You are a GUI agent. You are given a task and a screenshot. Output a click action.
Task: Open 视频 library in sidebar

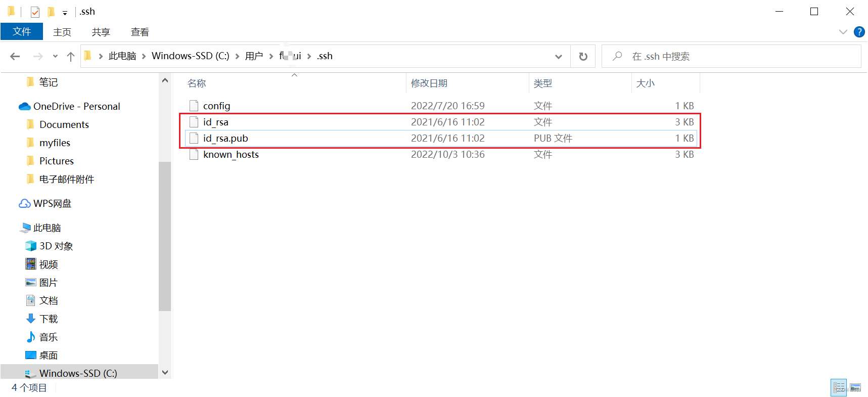[49, 264]
